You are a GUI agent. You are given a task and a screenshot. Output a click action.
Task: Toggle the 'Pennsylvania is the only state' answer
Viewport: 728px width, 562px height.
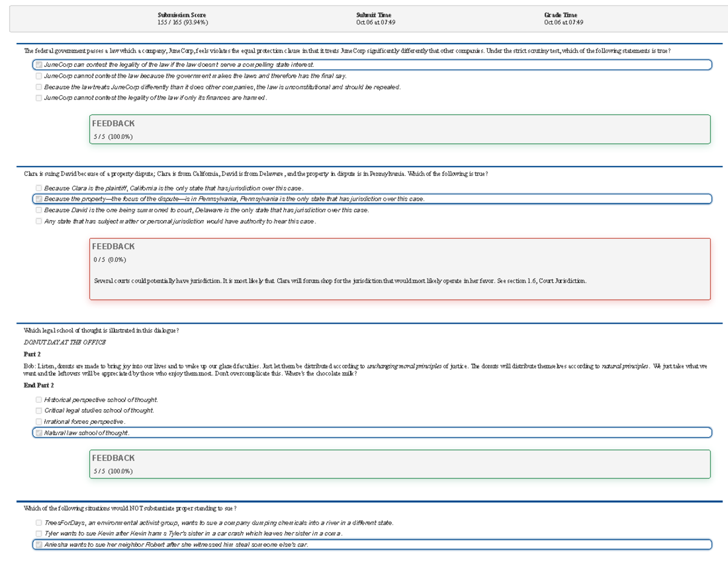pyautogui.click(x=39, y=199)
